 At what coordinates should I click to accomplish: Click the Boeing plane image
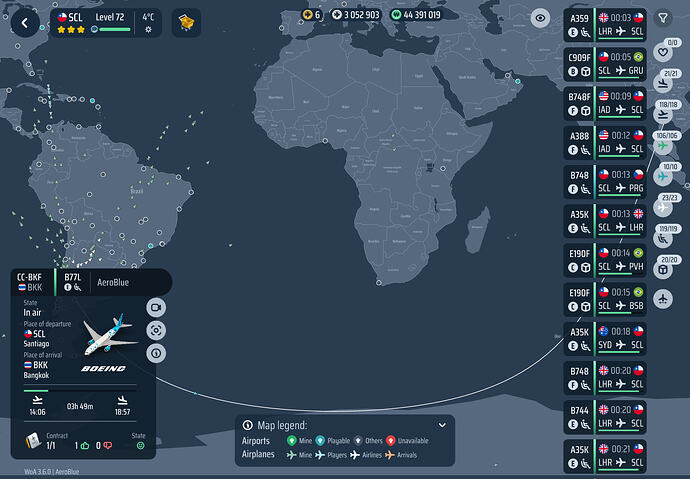(109, 334)
